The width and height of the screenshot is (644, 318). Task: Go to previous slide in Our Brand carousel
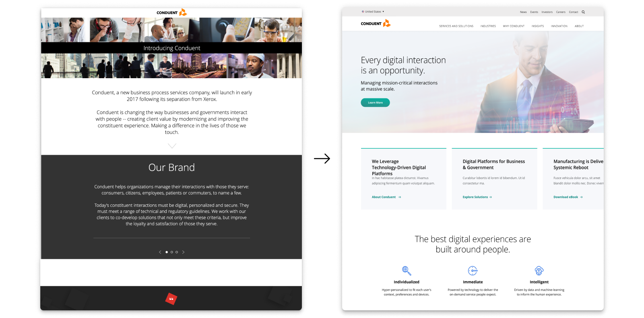tap(160, 252)
